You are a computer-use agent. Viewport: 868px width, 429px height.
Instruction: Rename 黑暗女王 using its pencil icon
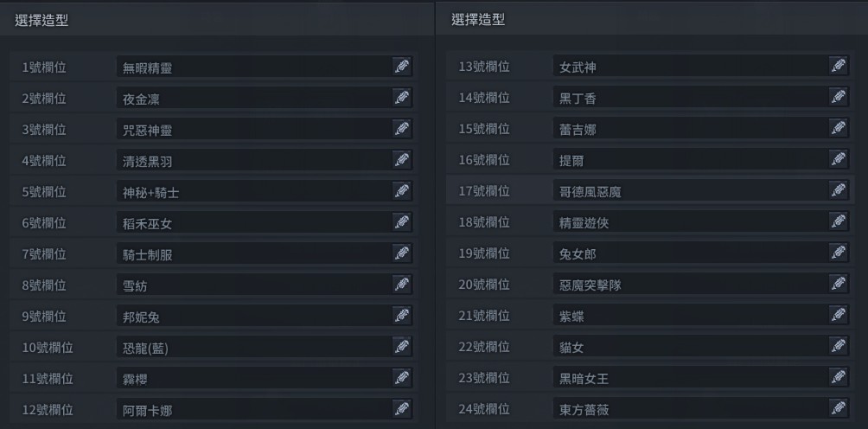(838, 377)
